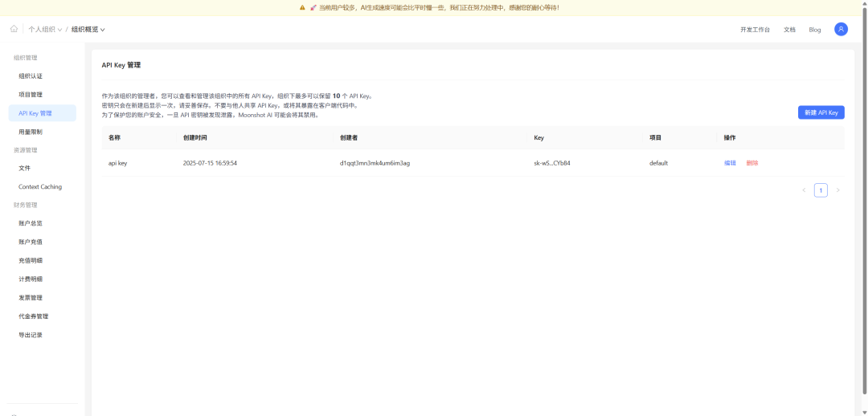Click 组织管理 section label in sidebar
This screenshot has height=416, width=868.
click(26, 58)
